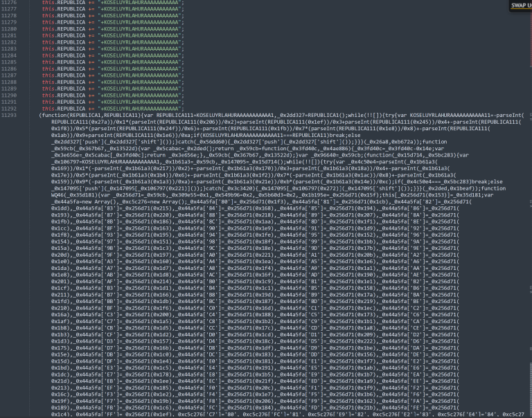Image resolution: width=532 pixels, height=418 pixels.
Task: Click the semicolon ending line 11285
Action: point(184,62)
